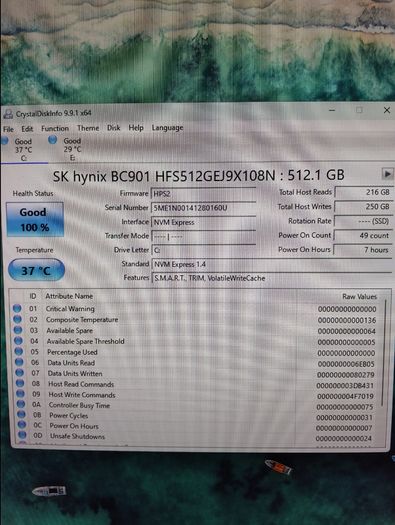Select the Percentage Used attribute text

tap(72, 352)
